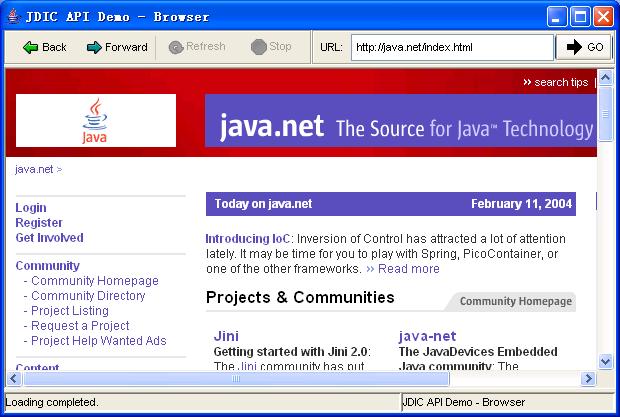Viewport: 620px width, 417px height.
Task: Click the Refresh text label
Action: pyautogui.click(x=206, y=46)
